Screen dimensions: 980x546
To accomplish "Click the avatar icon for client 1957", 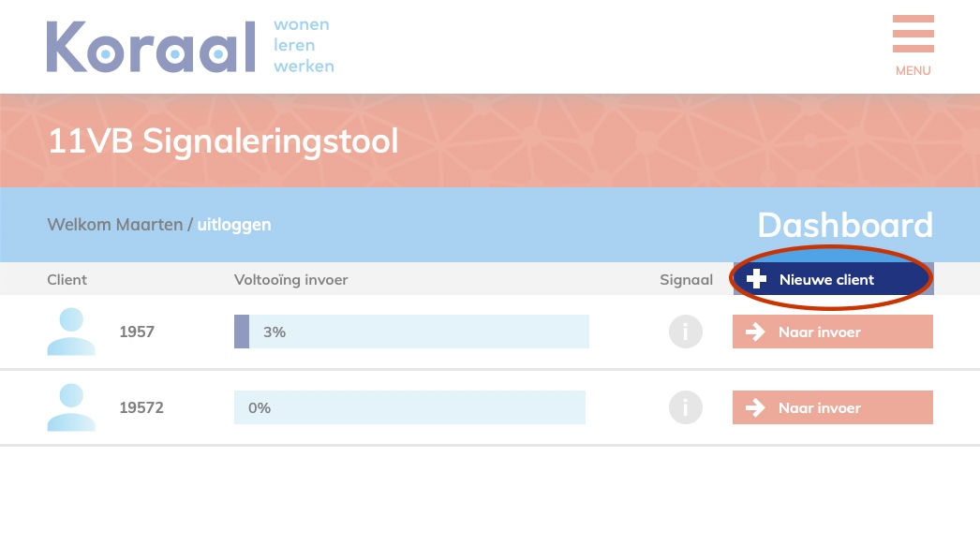I will [71, 332].
